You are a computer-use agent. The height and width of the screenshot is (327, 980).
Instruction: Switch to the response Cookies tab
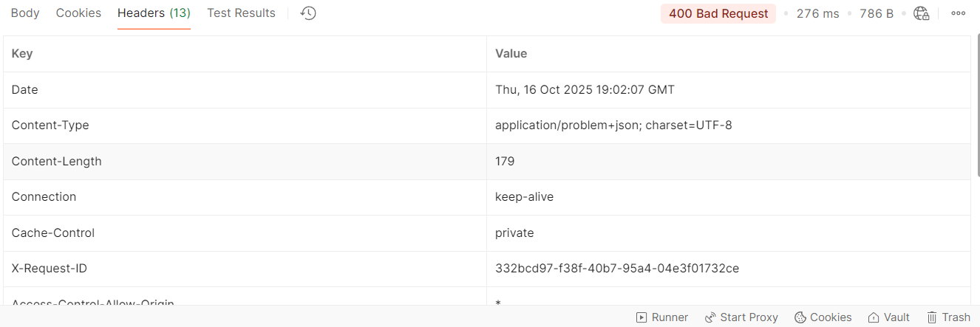pos(78,13)
